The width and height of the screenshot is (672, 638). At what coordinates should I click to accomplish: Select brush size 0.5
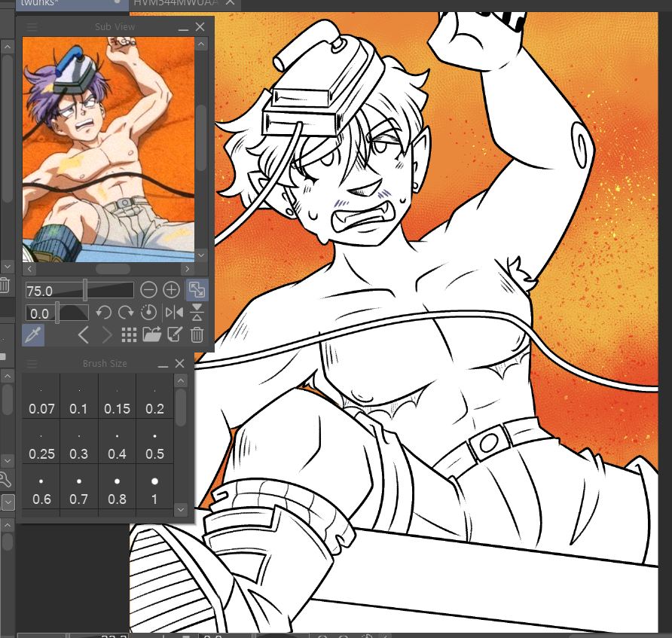[x=154, y=441]
